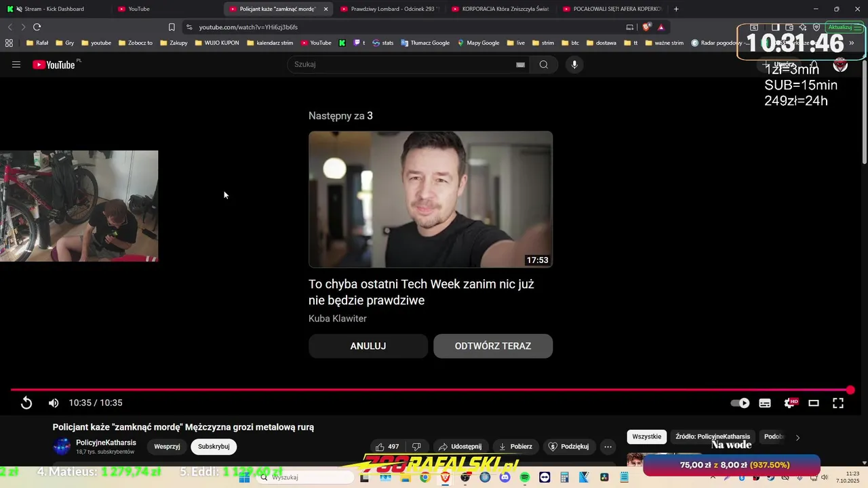Image resolution: width=868 pixels, height=488 pixels.
Task: Open the Mapy Google bookmark
Action: (478, 43)
